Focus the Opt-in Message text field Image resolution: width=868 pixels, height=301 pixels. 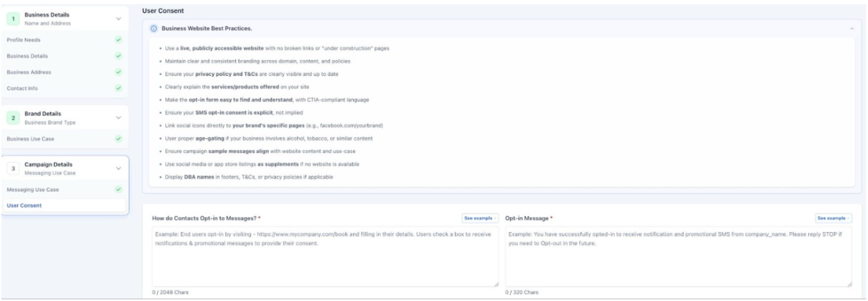pyautogui.click(x=678, y=256)
